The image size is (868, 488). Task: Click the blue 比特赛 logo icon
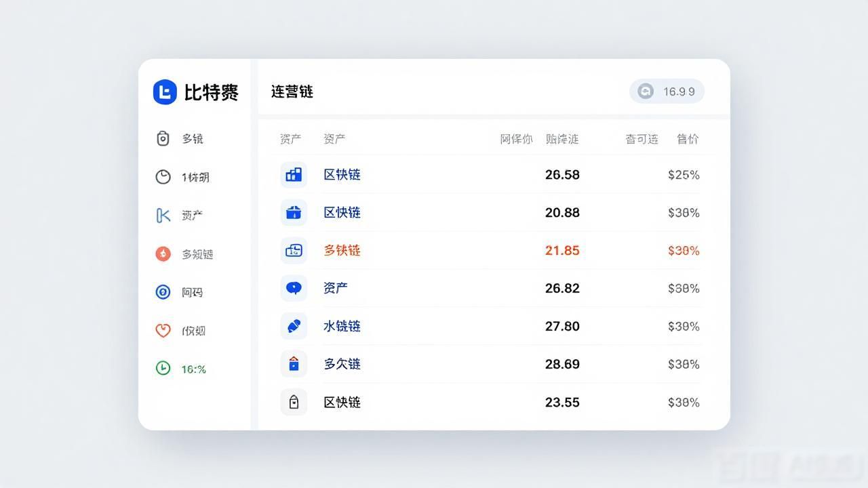click(165, 91)
